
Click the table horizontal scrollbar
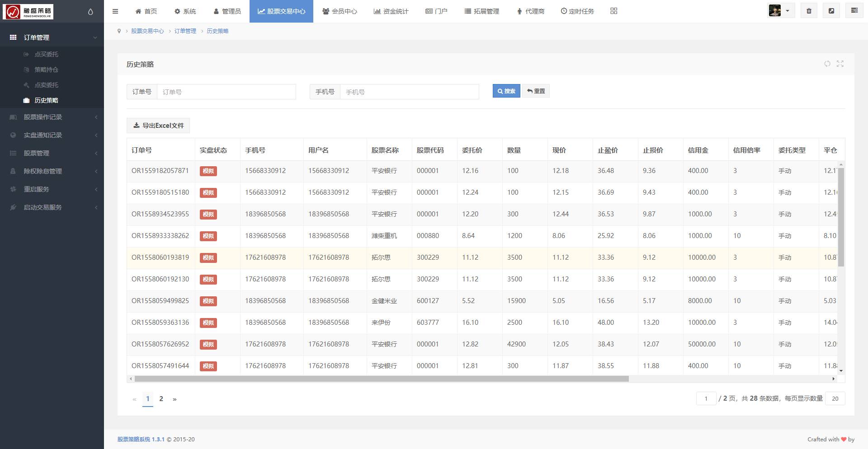pyautogui.click(x=382, y=379)
